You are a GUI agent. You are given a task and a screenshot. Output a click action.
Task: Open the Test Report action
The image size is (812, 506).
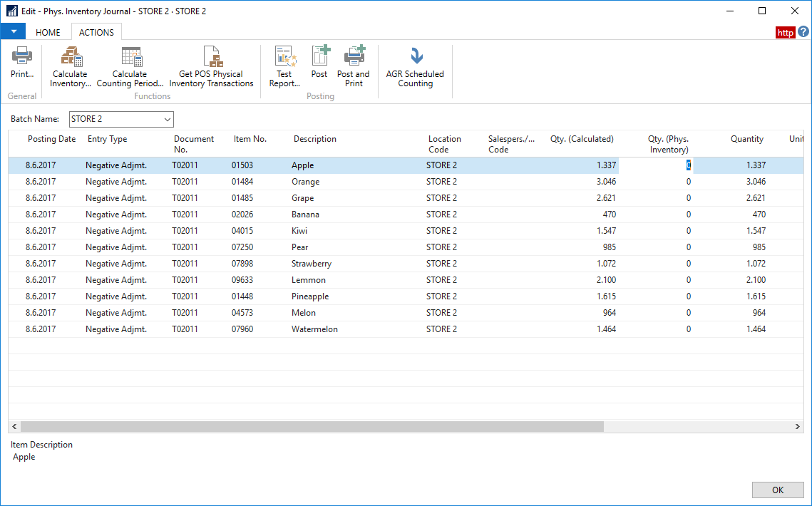[x=284, y=67]
